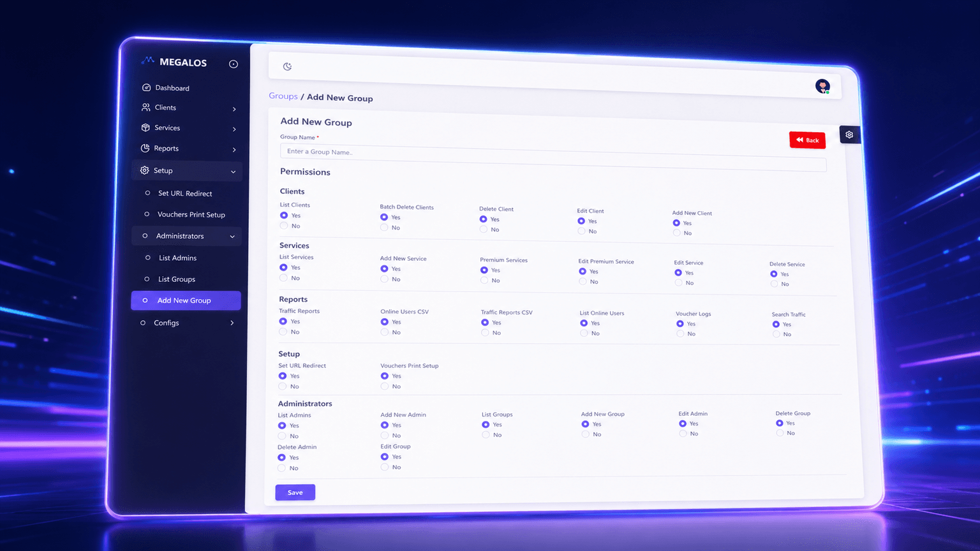The image size is (980, 551).
Task: Open the settings gear customizer panel
Action: (x=849, y=135)
